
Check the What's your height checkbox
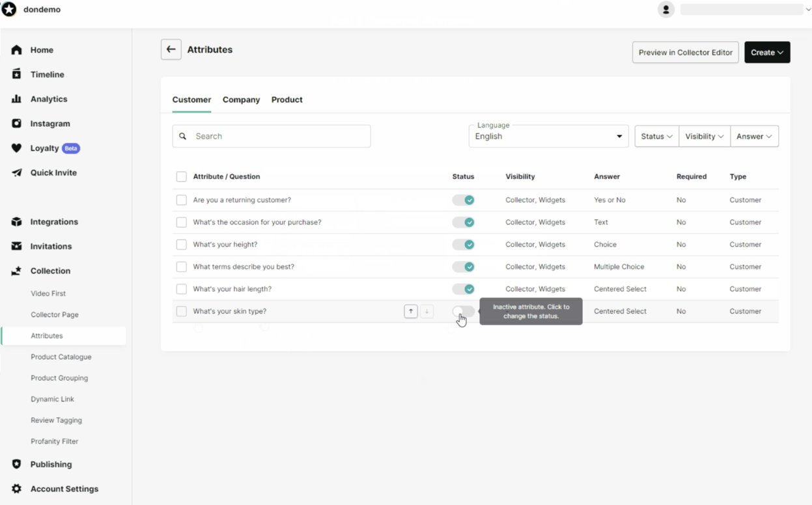pyautogui.click(x=182, y=245)
